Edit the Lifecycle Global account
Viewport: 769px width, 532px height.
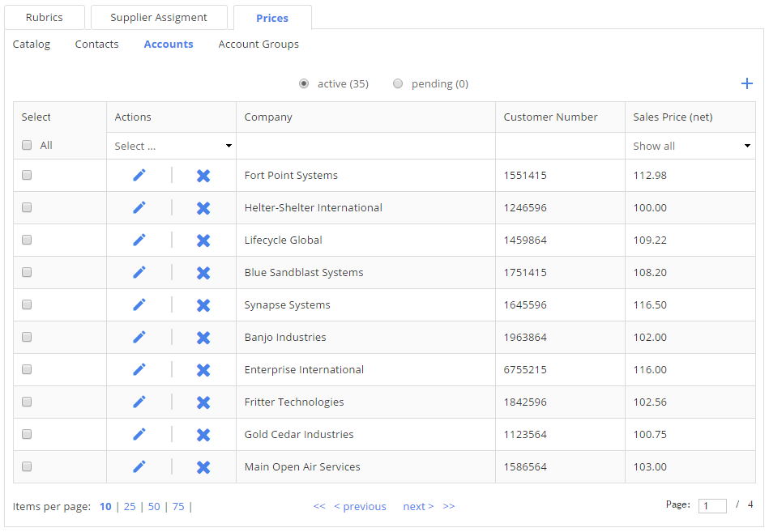(x=139, y=240)
